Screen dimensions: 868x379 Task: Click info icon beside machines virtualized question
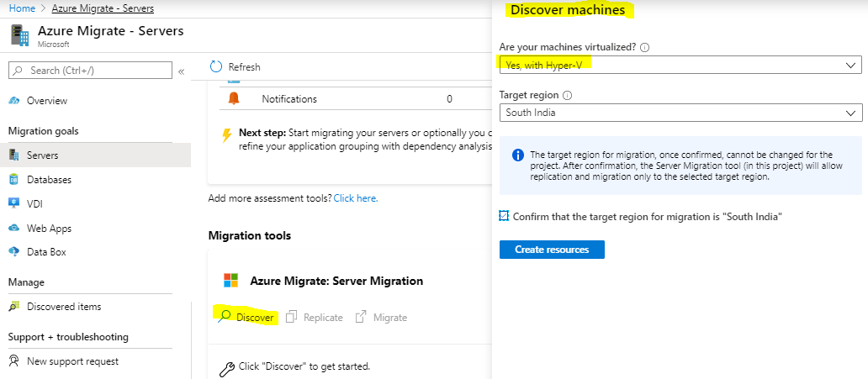644,48
